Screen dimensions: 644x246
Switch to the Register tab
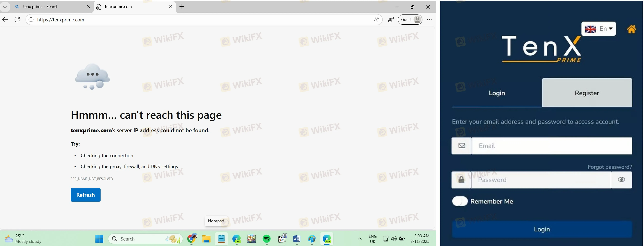(x=587, y=93)
